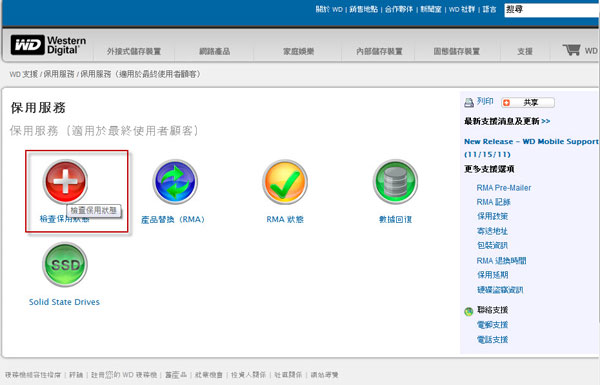Open the 支援 navigation menu
600x385 pixels.
[525, 51]
